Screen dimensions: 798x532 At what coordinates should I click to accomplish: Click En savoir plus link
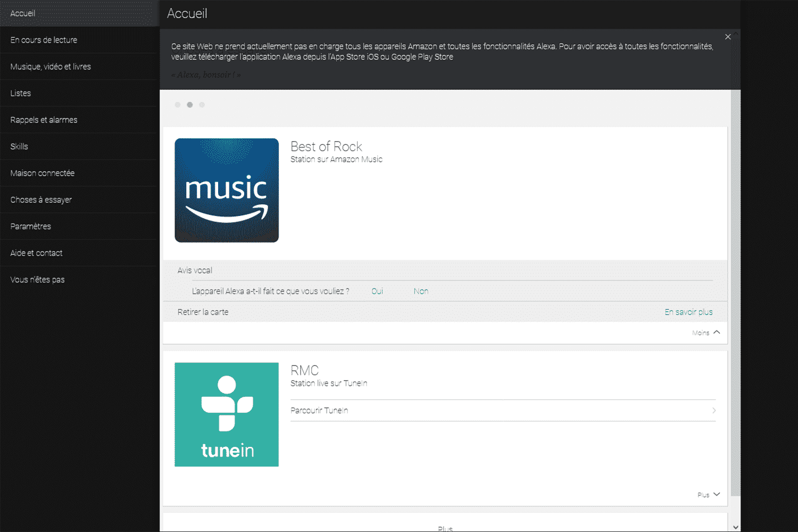(688, 312)
